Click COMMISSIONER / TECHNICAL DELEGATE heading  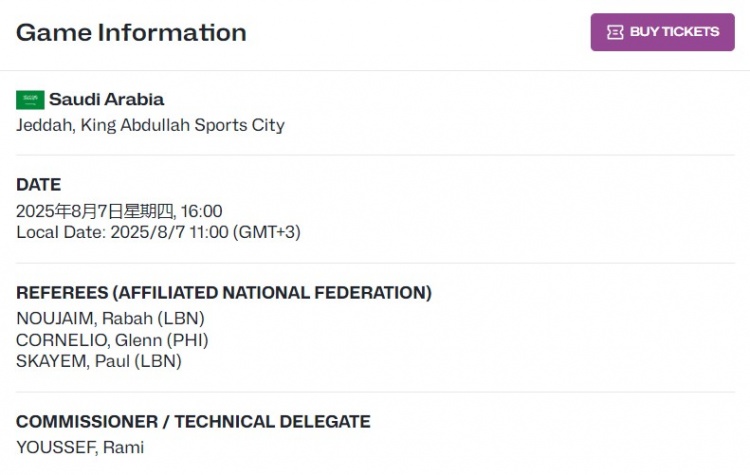pos(193,421)
